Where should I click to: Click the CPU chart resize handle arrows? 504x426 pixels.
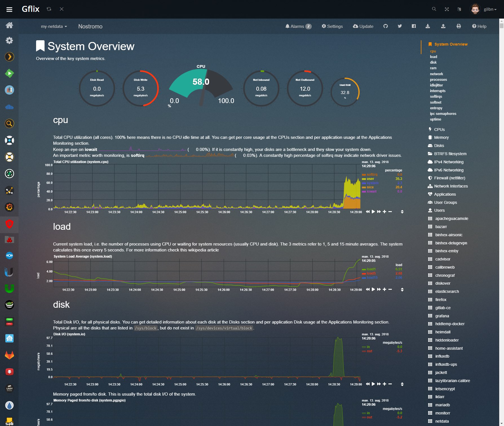[402, 212]
